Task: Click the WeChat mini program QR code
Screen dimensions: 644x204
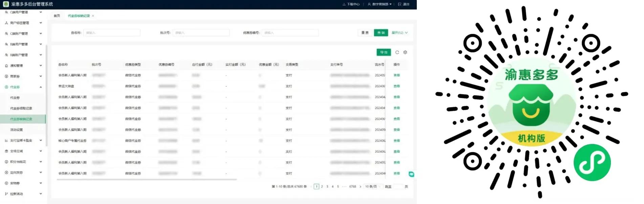Action: [532, 102]
